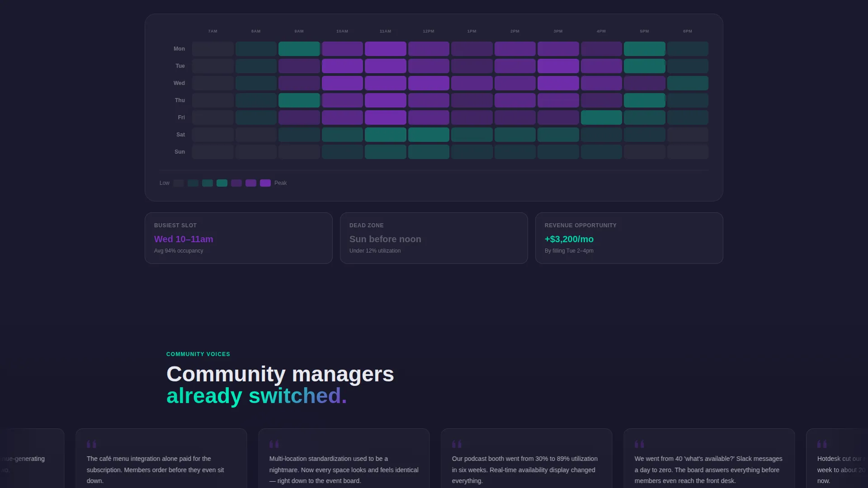This screenshot has height=488, width=868.
Task: Click the darkest purple legend swatch
Action: [236, 183]
